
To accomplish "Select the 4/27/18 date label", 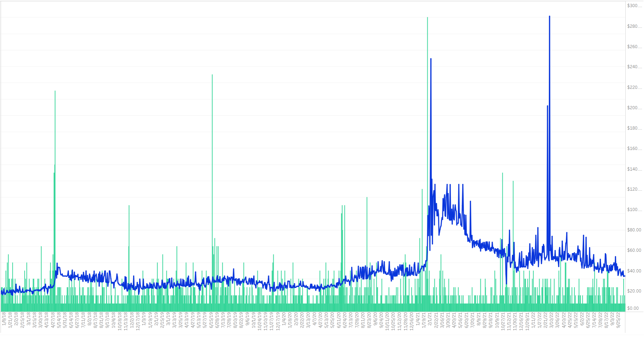I will [53, 320].
